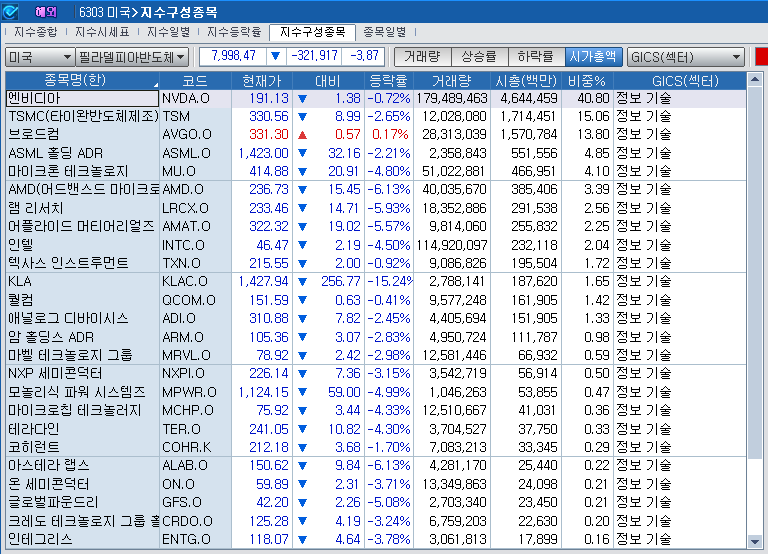The width and height of the screenshot is (768, 554).
Task: Select ASML 홀딩 ADR row
Action: tap(376, 153)
